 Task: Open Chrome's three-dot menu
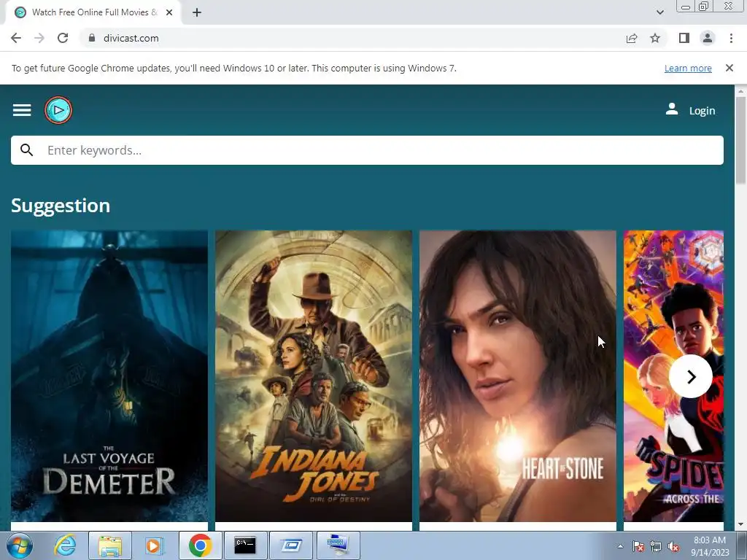[x=731, y=38]
